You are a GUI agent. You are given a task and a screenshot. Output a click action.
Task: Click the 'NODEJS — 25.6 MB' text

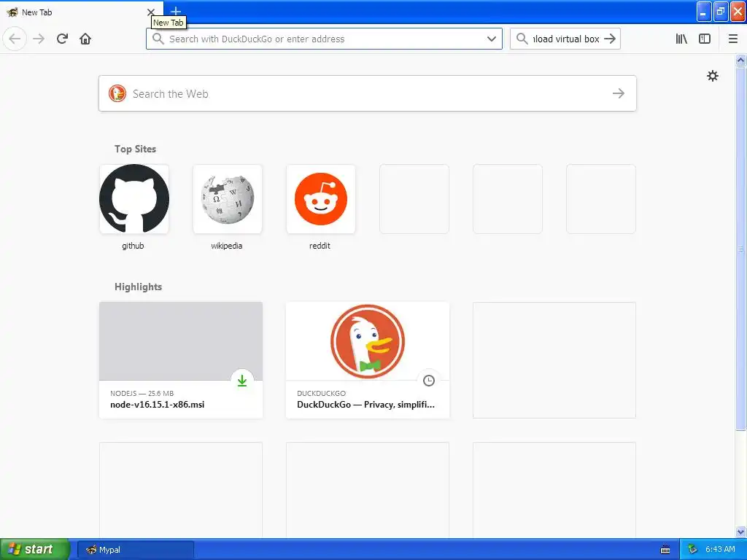[x=142, y=393]
